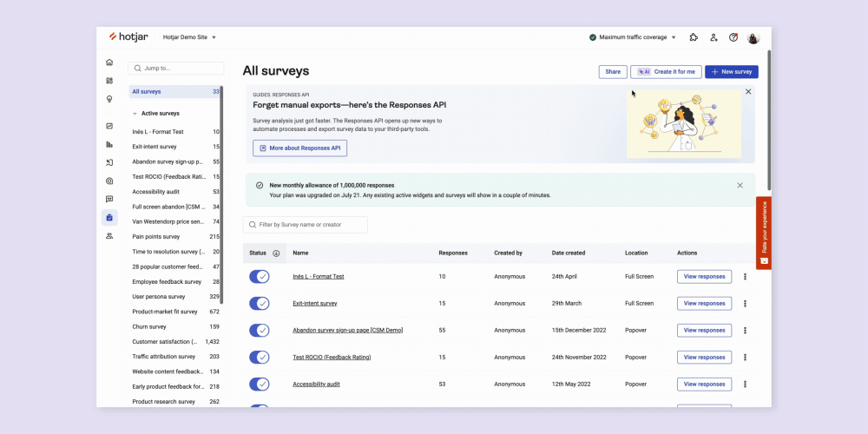This screenshot has height=434, width=868.
Task: Open the integrations puzzle icon
Action: pos(694,37)
